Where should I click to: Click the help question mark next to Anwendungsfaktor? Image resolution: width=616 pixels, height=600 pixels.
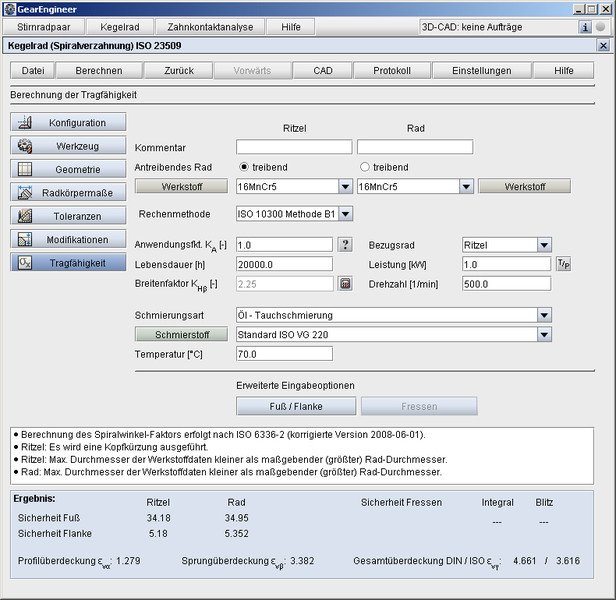point(345,245)
